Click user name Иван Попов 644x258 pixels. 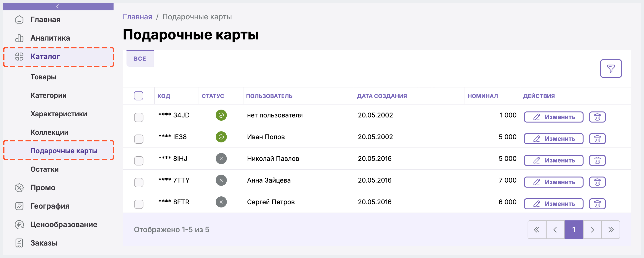(x=266, y=137)
